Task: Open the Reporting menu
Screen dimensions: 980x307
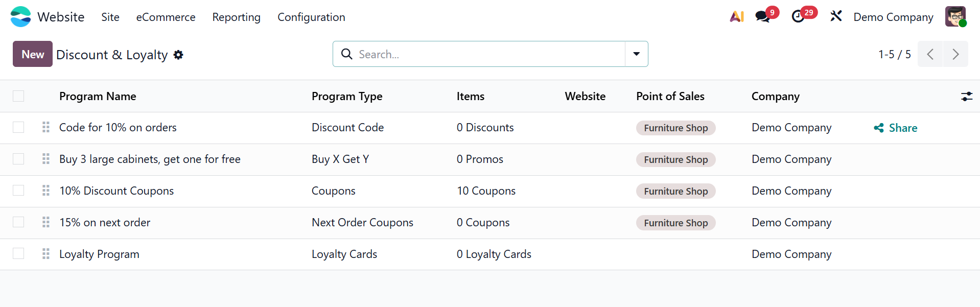Action: tap(236, 17)
